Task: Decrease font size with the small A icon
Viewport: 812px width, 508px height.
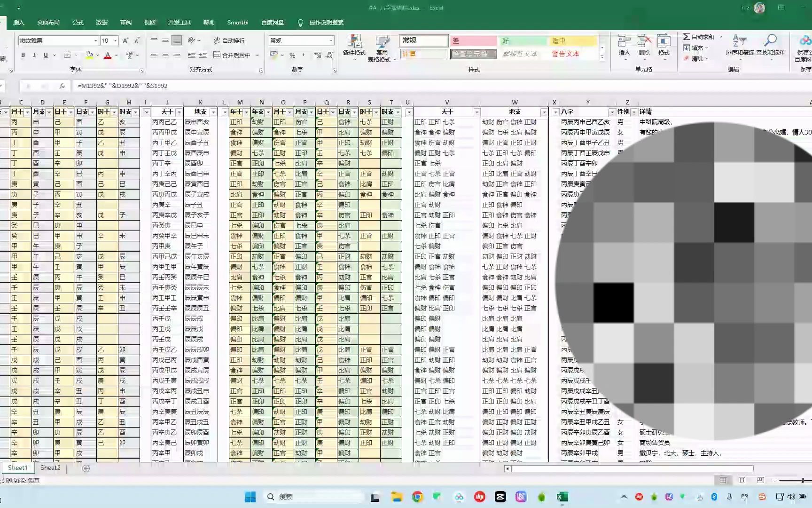Action: [x=137, y=40]
